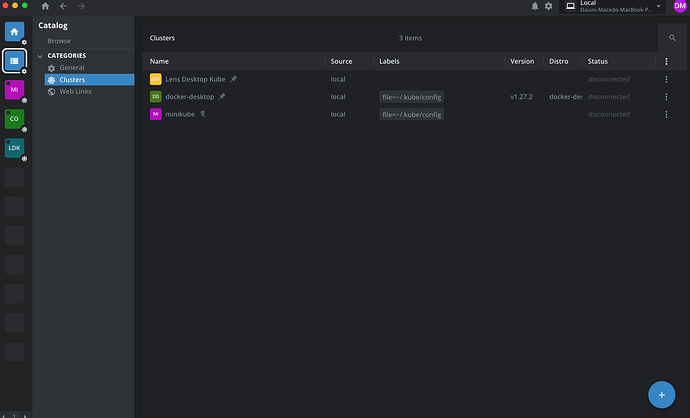Click the blue plus add button

click(x=661, y=394)
